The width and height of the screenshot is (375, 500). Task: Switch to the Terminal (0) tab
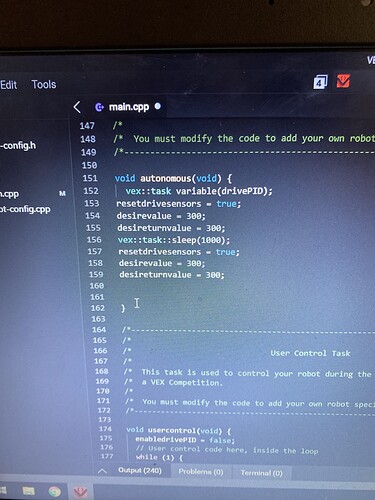[x=261, y=473]
